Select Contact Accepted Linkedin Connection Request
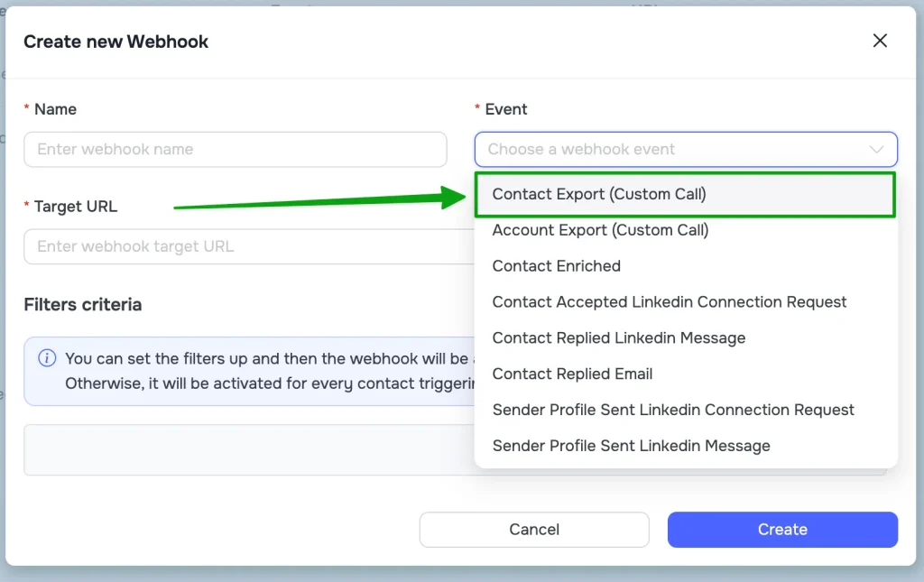This screenshot has height=582, width=924. pos(670,302)
